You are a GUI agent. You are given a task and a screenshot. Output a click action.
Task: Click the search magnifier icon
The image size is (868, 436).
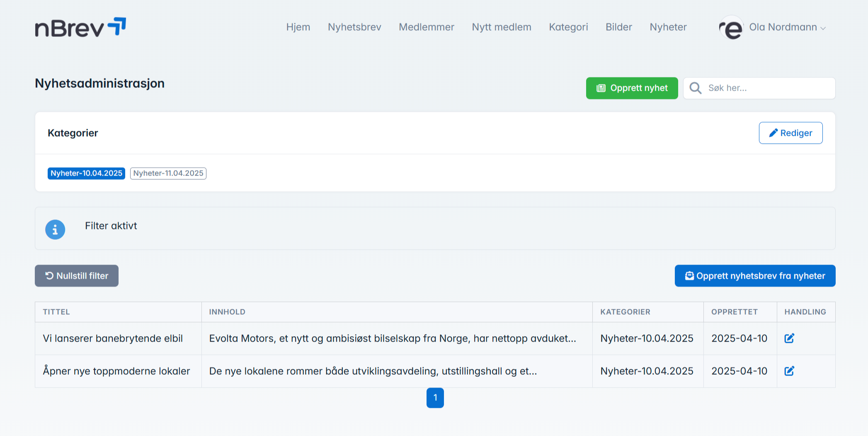695,88
